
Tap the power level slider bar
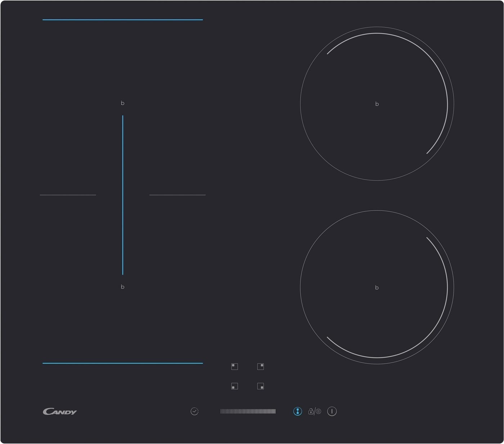(x=248, y=411)
